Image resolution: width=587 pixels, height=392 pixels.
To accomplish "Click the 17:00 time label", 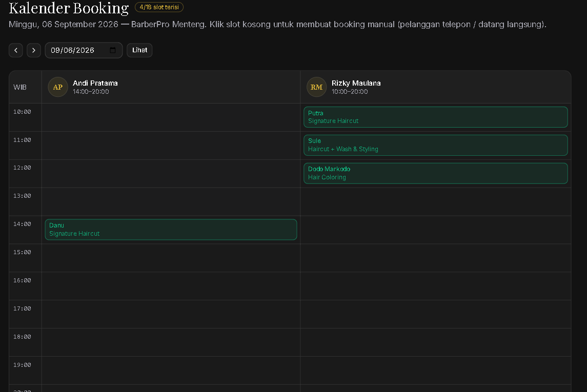I will [x=22, y=308].
